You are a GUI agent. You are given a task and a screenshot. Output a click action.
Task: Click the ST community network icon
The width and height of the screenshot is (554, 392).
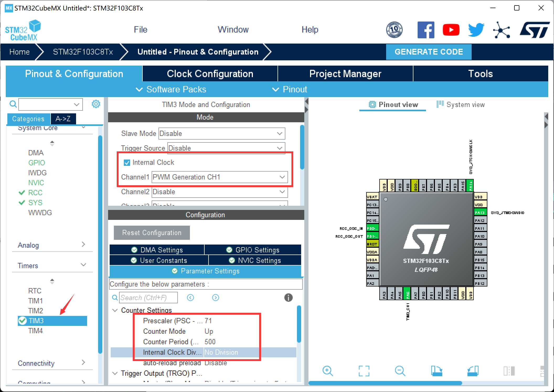coord(502,30)
